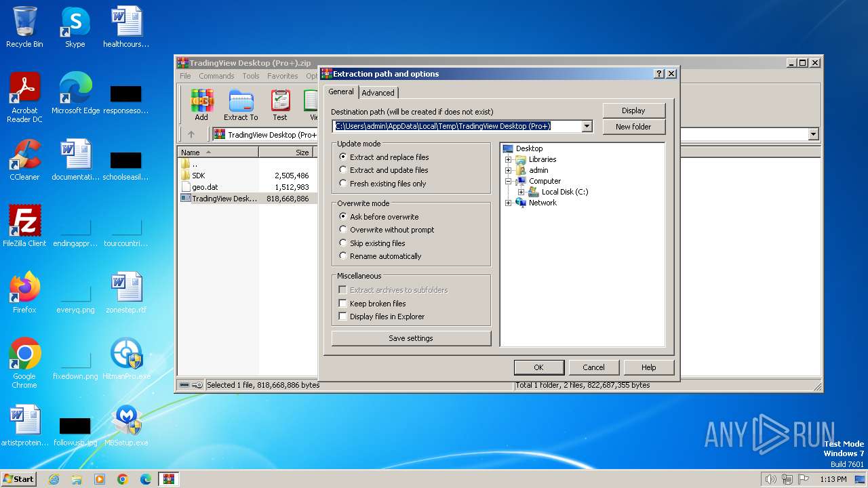Open the followusb.jpg desktop file
This screenshot has width=868, height=488.
75,430
